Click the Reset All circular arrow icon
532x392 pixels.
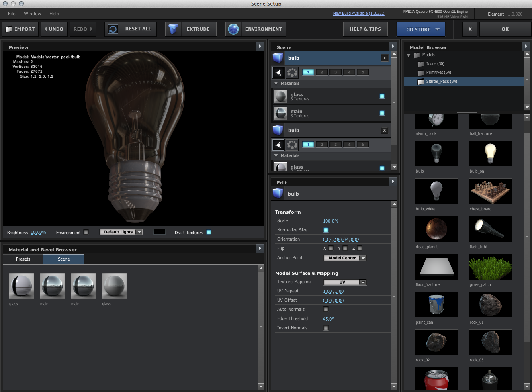tap(113, 29)
